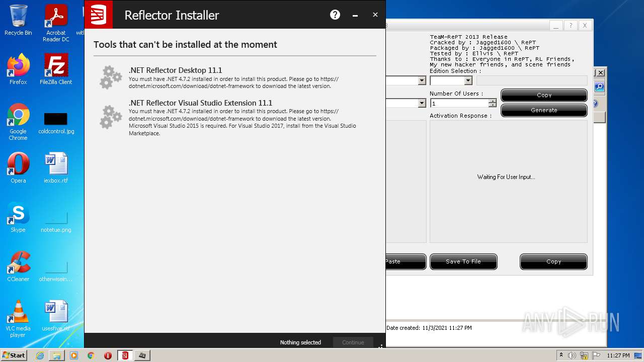The width and height of the screenshot is (644, 362).
Task: Click the 'Nothing selected' status text
Action: pos(300,342)
